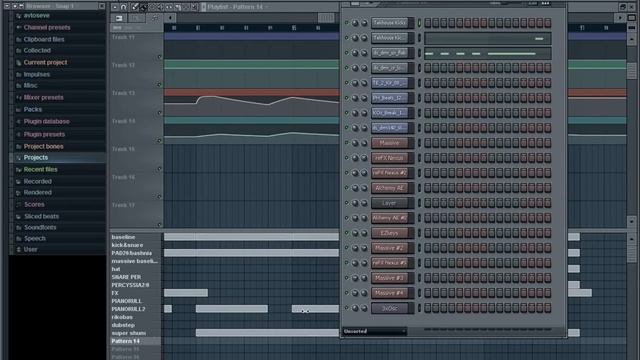Screen dimensions: 640x360
Task: Expand the Mixer presets folder in Browser
Action: tap(43, 98)
